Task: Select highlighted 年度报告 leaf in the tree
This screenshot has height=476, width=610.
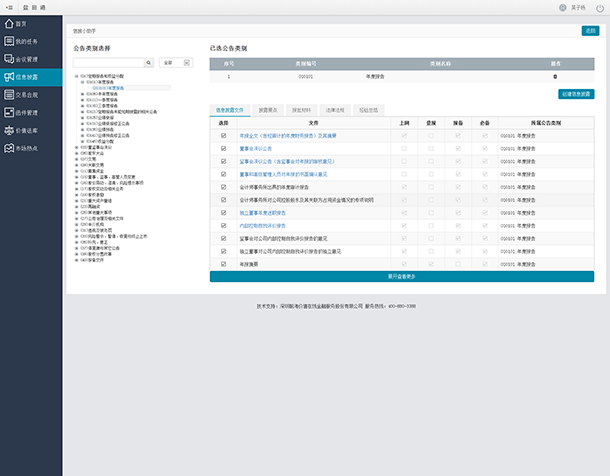Action: click(x=108, y=88)
